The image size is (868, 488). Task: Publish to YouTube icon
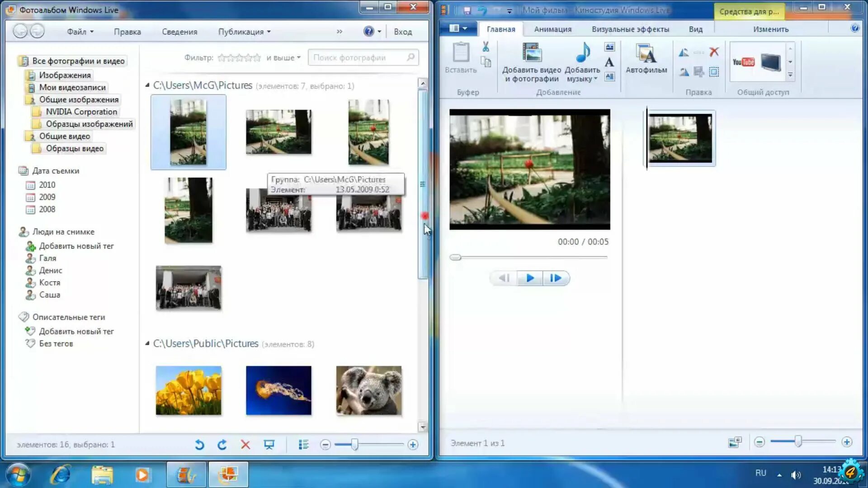coord(743,62)
